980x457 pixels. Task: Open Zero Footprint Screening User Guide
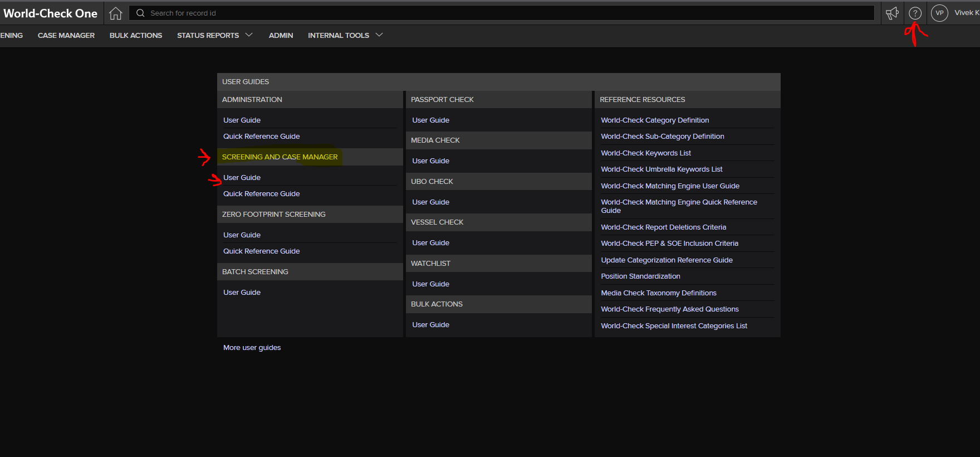pos(242,235)
